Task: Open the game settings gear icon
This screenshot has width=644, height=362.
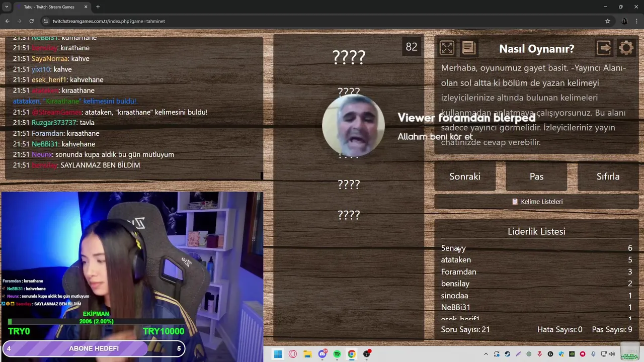Action: pos(626,48)
